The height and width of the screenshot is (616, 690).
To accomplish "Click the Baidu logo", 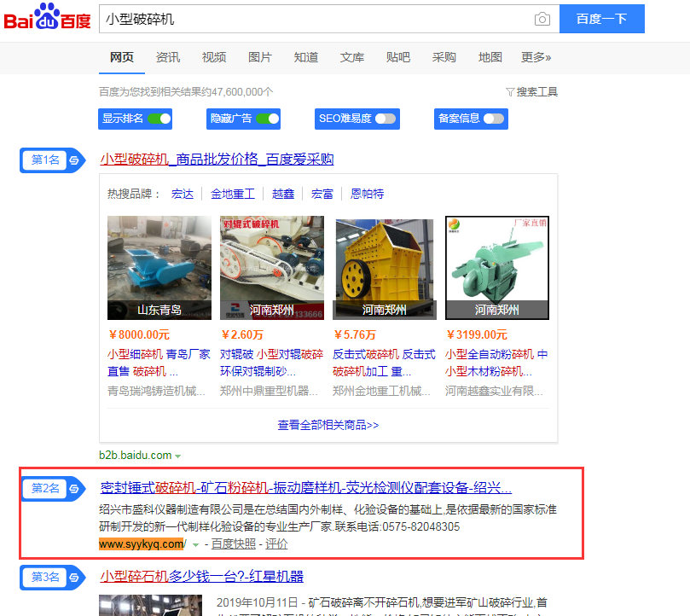I will coord(47,17).
